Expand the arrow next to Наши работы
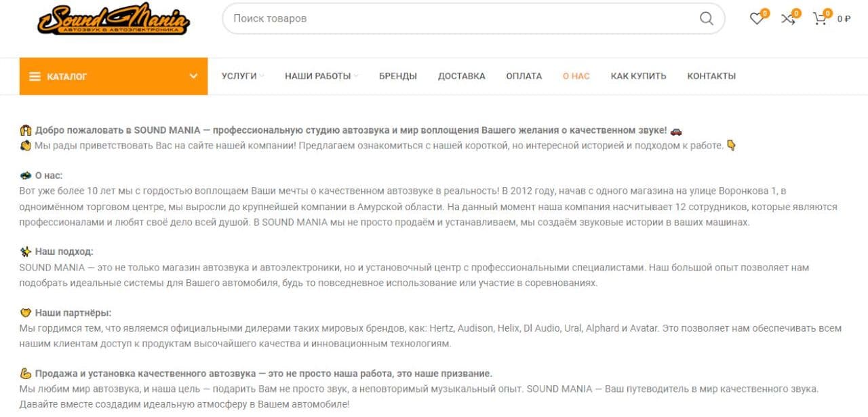The width and height of the screenshot is (868, 417). point(356,76)
